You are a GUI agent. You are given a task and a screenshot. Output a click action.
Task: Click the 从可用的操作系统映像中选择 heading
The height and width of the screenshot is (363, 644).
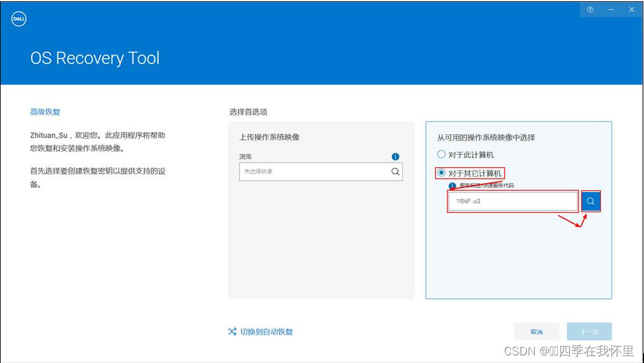point(486,137)
